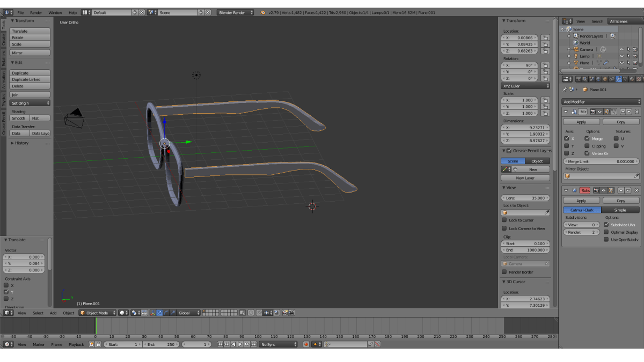This screenshot has width=644, height=362.
Task: Toggle the pin icon in the properties context
Action: coord(565,90)
